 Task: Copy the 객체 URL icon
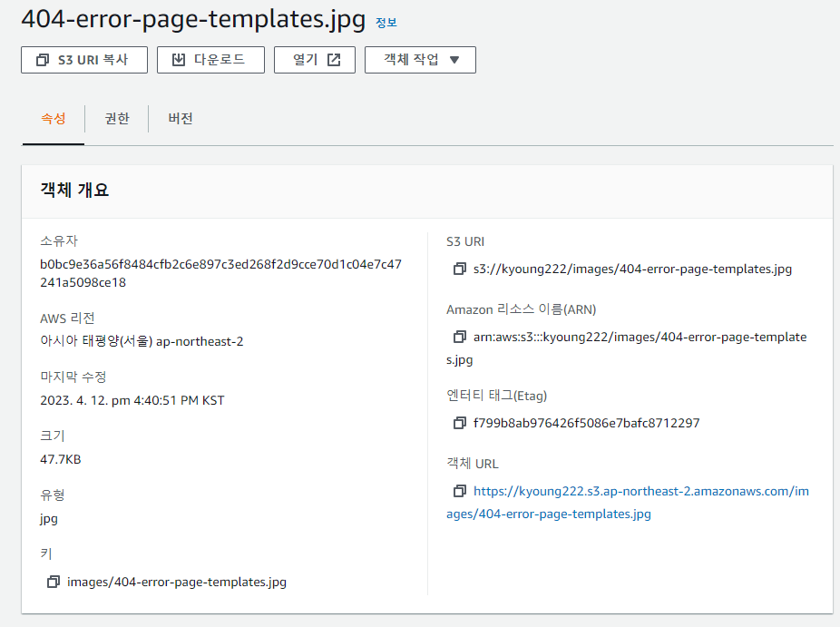click(460, 491)
